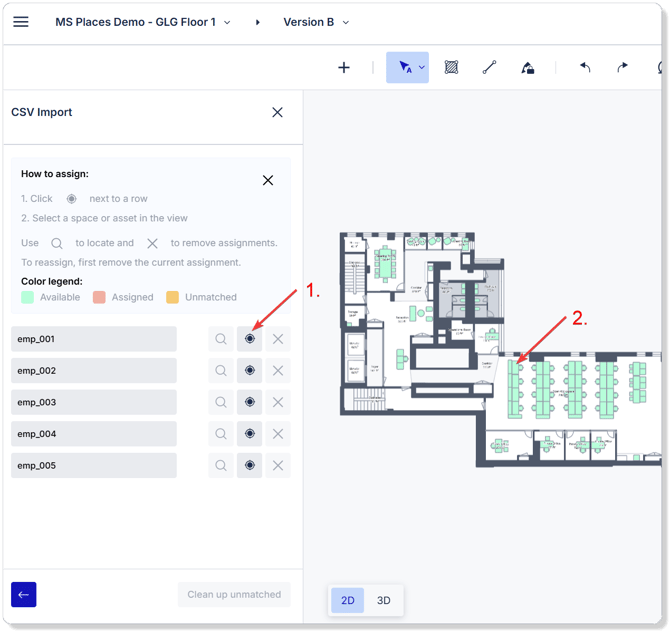Open the Version B dropdown
Viewport: 670px width, 632px height.
pyautogui.click(x=346, y=22)
